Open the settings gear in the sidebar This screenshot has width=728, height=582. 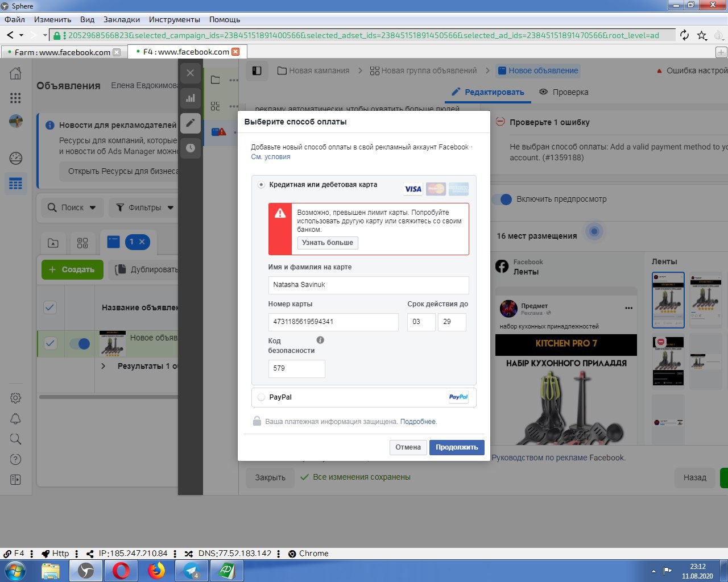pos(16,398)
